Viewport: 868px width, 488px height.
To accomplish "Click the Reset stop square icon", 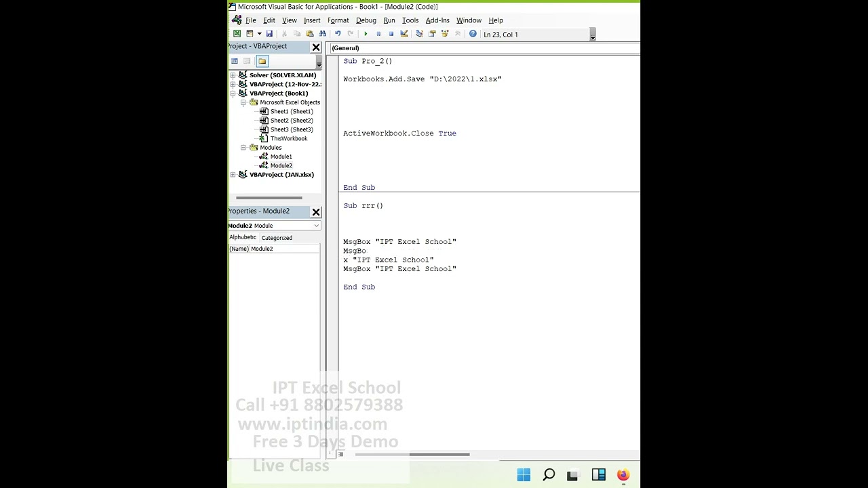I will point(391,34).
